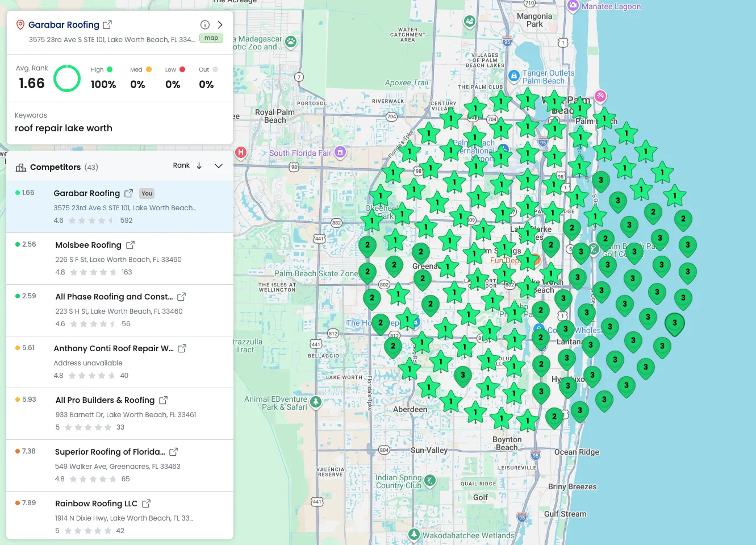Click the location pin icon before Garabar Roofing title
The width and height of the screenshot is (756, 545).
20,24
